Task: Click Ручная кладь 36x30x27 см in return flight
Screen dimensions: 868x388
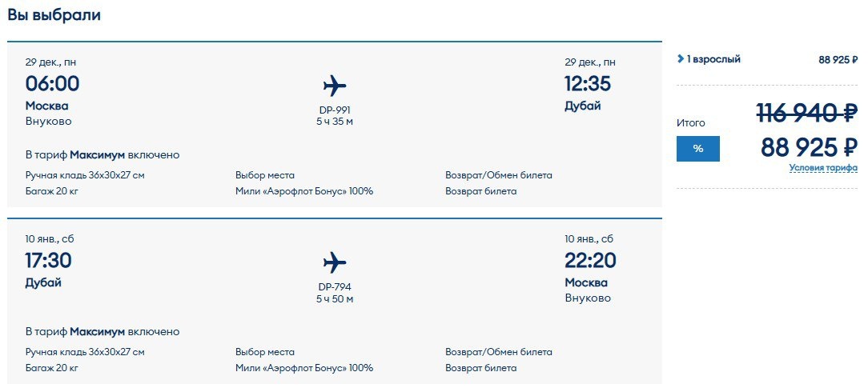Action: coord(85,352)
